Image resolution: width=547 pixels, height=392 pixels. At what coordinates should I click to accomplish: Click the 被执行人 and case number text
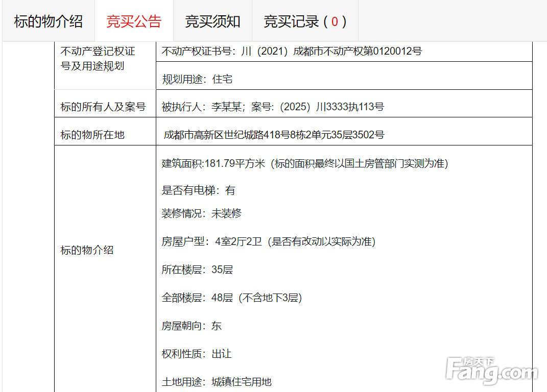tap(273, 107)
